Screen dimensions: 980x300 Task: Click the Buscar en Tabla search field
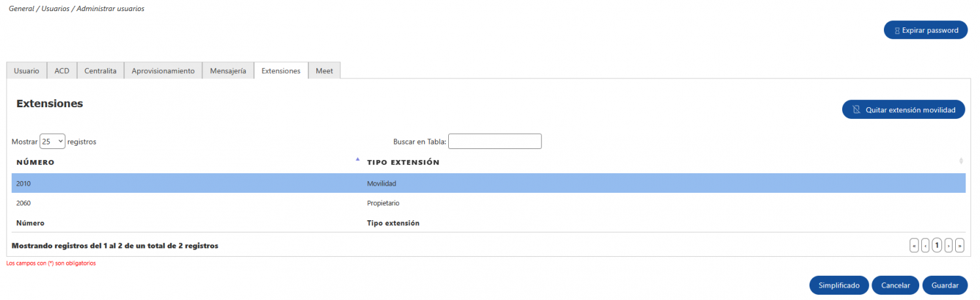[495, 141]
